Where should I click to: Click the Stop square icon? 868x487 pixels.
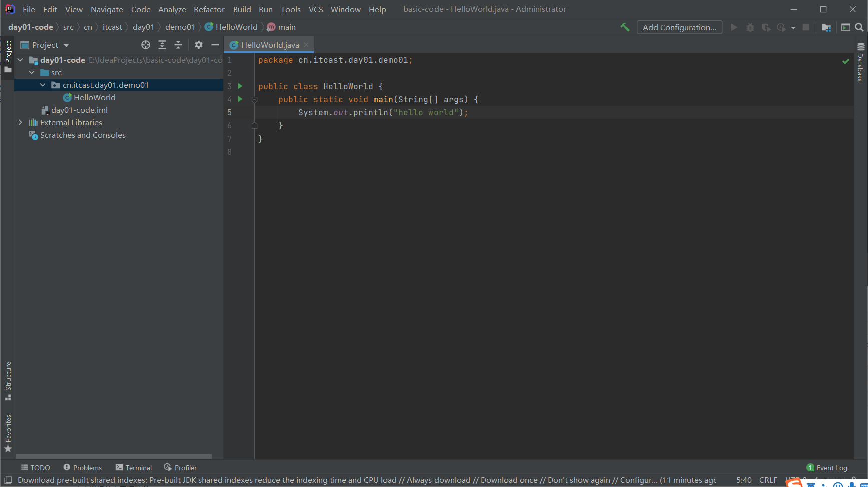click(x=806, y=27)
